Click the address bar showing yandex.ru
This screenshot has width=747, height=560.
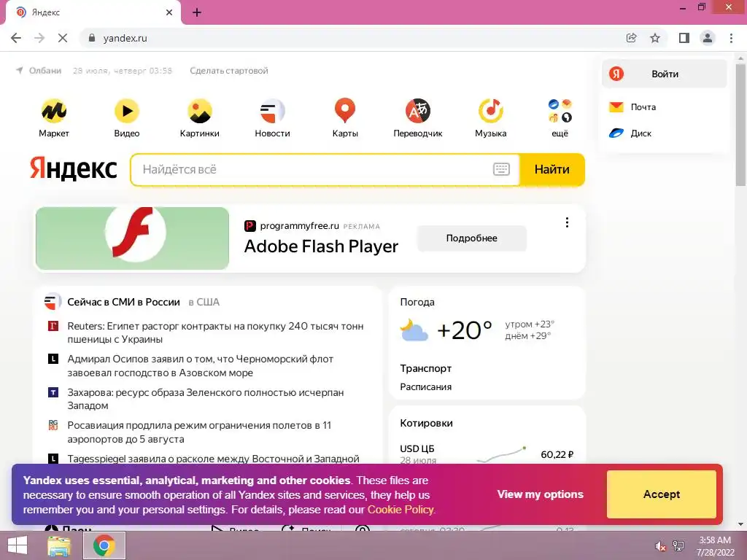[352, 38]
